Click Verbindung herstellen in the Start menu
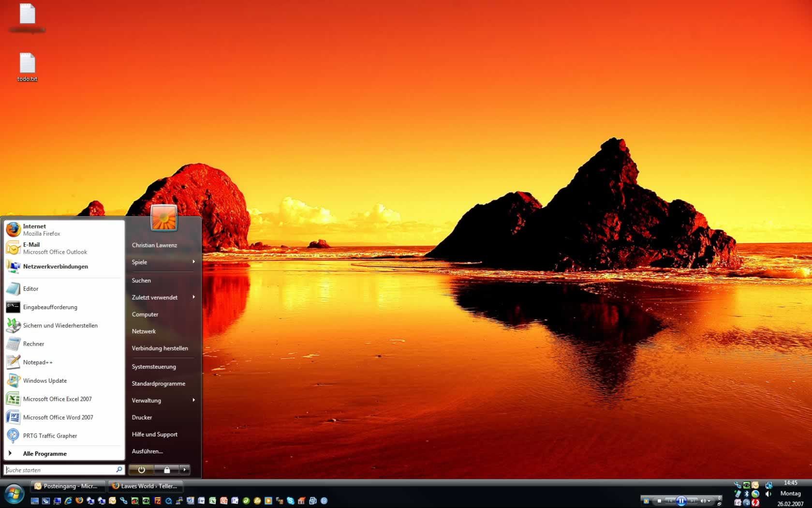The width and height of the screenshot is (812, 508). click(160, 348)
